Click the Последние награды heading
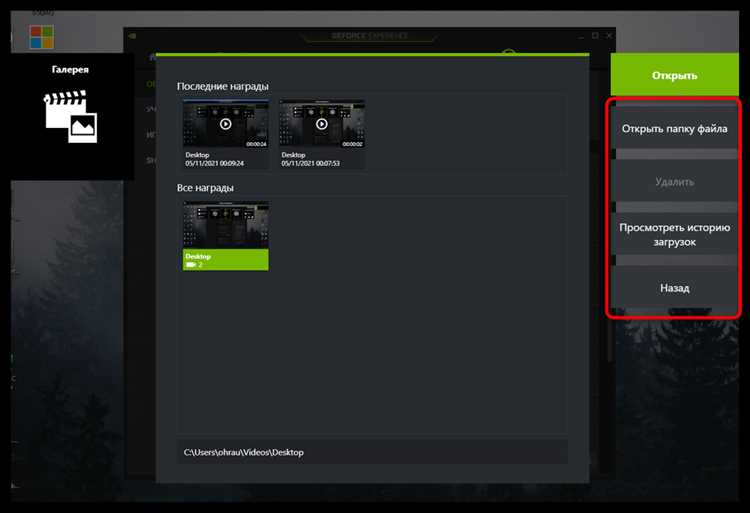The height and width of the screenshot is (513, 750). click(222, 86)
